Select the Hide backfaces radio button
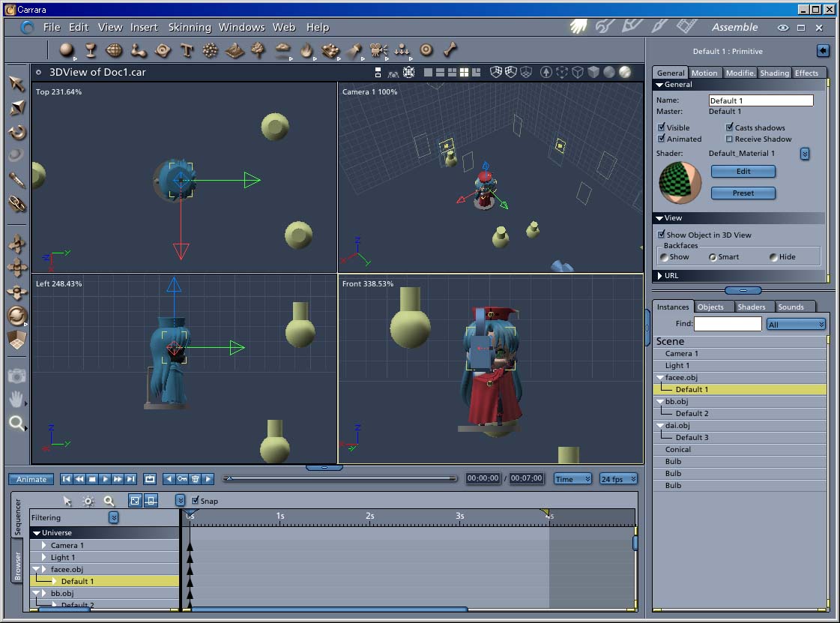Screen dimensions: 840x623 [x=773, y=257]
